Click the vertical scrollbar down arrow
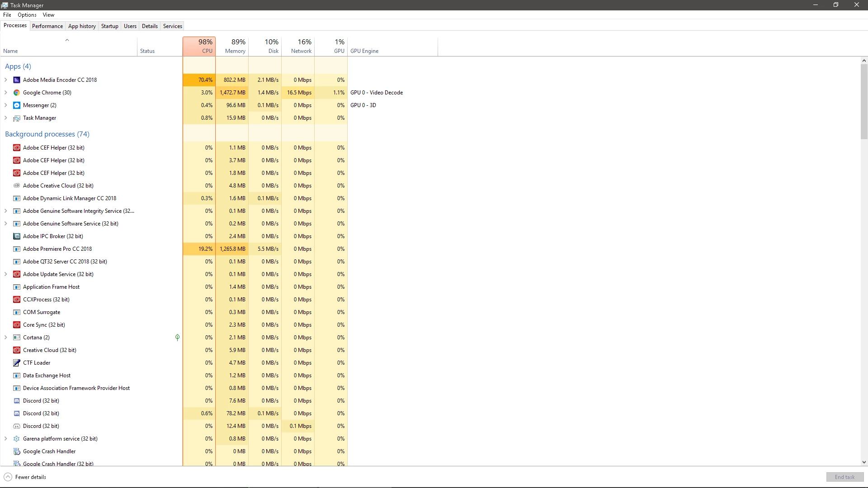This screenshot has width=868, height=488. [x=864, y=462]
